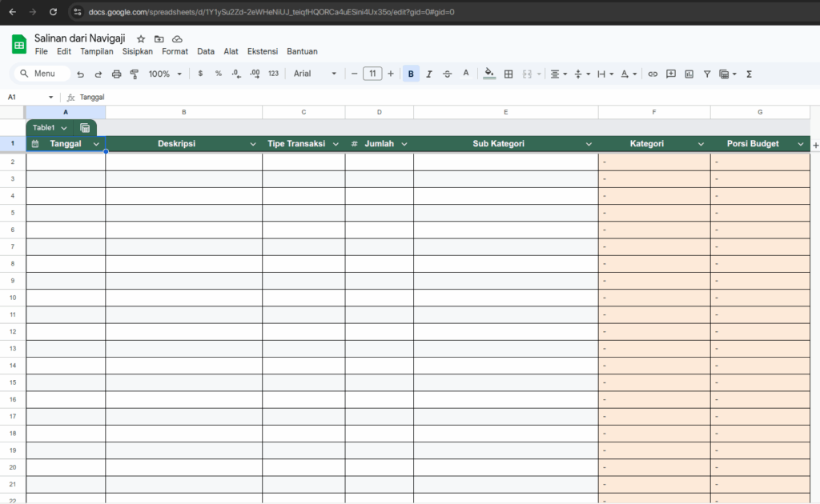Insert a chart via toolbar icon
820x504 pixels.
(689, 74)
